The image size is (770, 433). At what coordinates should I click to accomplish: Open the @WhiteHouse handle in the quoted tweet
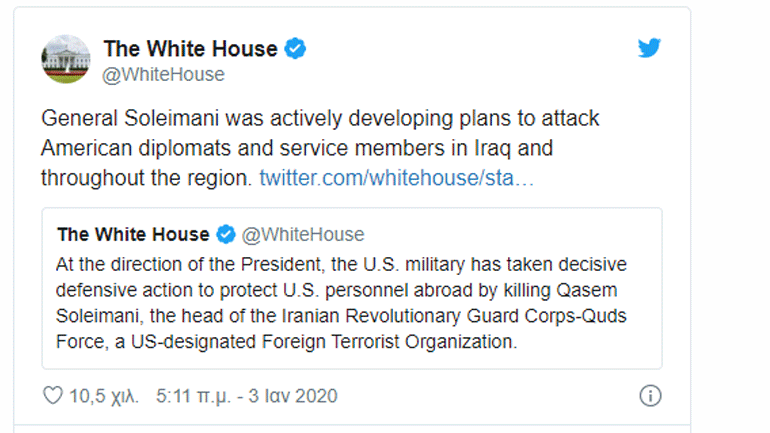pyautogui.click(x=304, y=235)
